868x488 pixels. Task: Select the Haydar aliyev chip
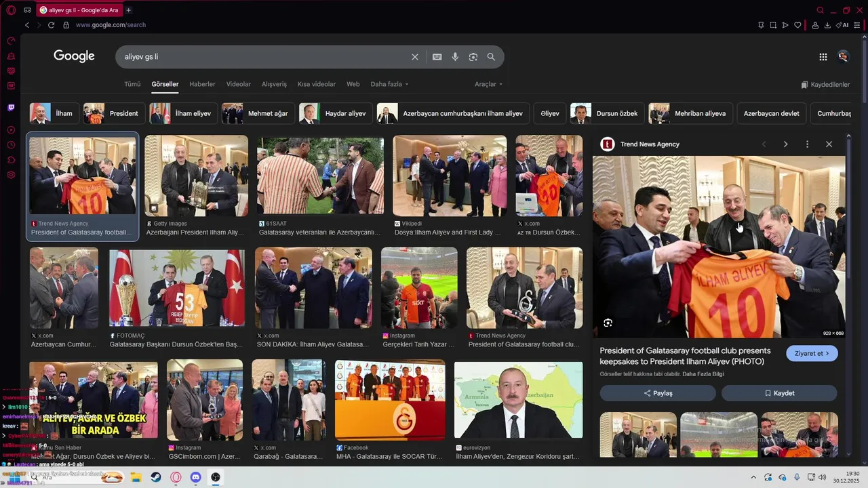(336, 113)
